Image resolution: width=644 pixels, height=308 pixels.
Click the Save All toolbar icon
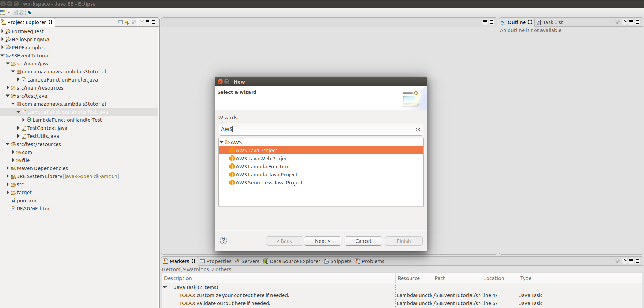(22, 12)
